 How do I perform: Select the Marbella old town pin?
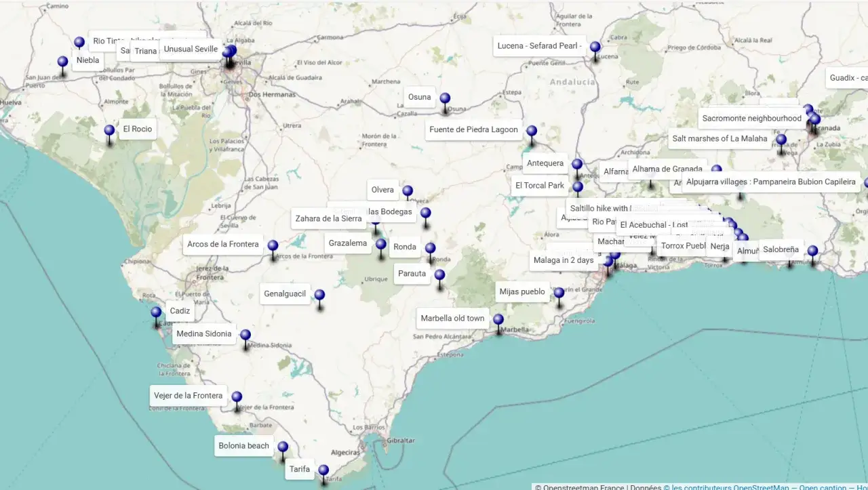(x=498, y=321)
